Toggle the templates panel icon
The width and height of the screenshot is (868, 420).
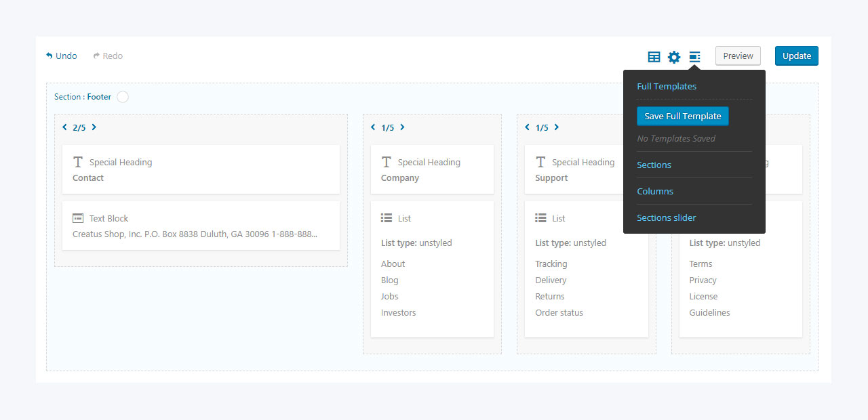pos(694,57)
